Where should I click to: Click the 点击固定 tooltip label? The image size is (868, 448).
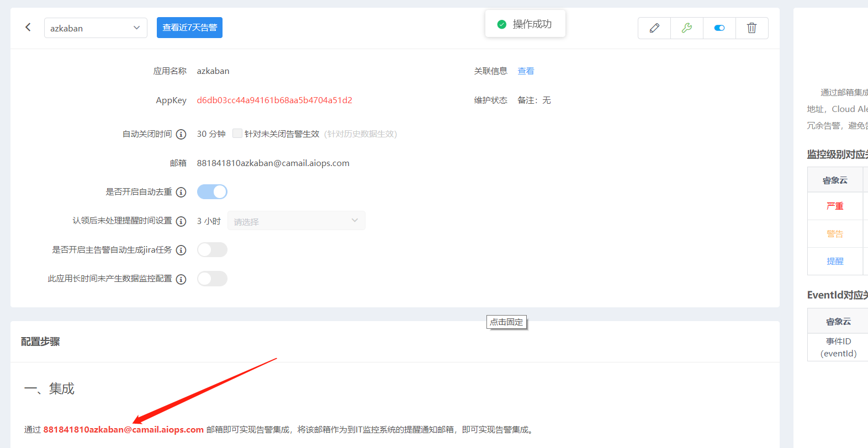click(506, 322)
